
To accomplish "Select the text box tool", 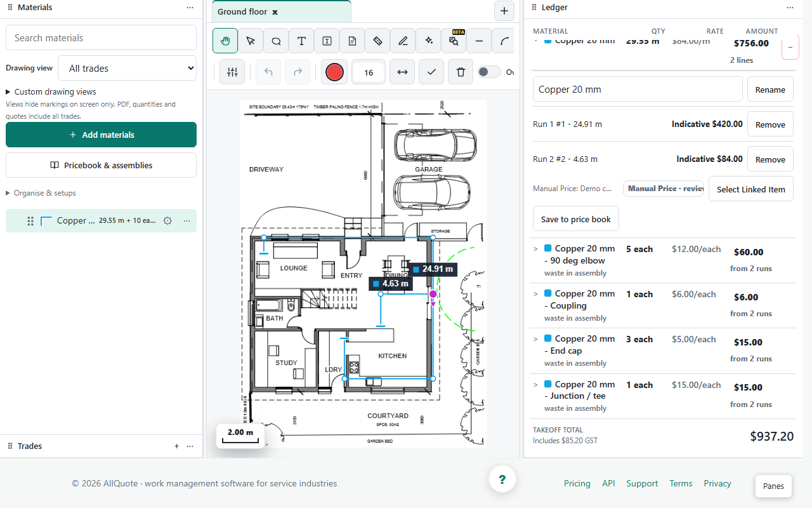I will point(327,41).
